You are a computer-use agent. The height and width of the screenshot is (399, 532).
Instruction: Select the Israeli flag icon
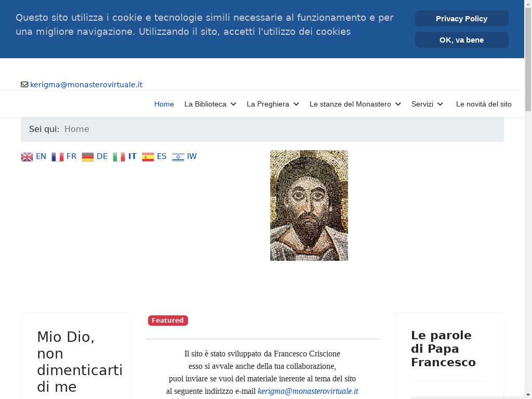tap(178, 157)
